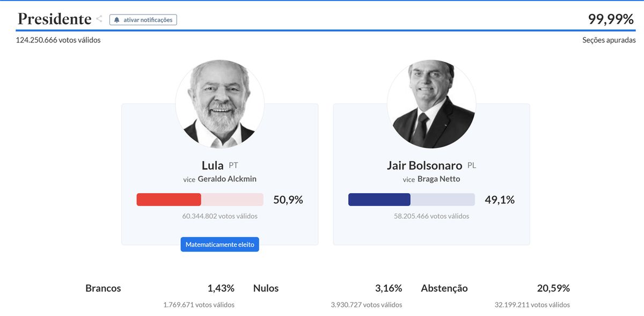The image size is (644, 316).
Task: Click Lula's 60.344.802 votos válidos link
Action: pos(220,216)
